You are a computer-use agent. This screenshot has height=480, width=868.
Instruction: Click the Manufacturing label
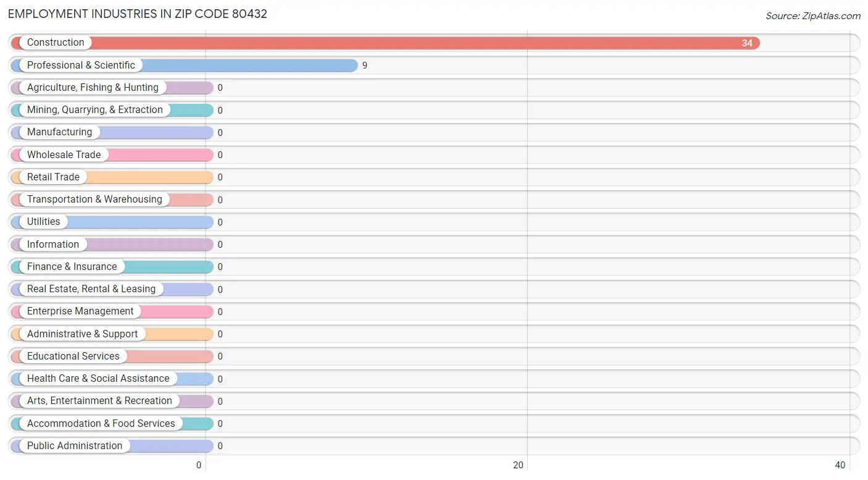(59, 132)
